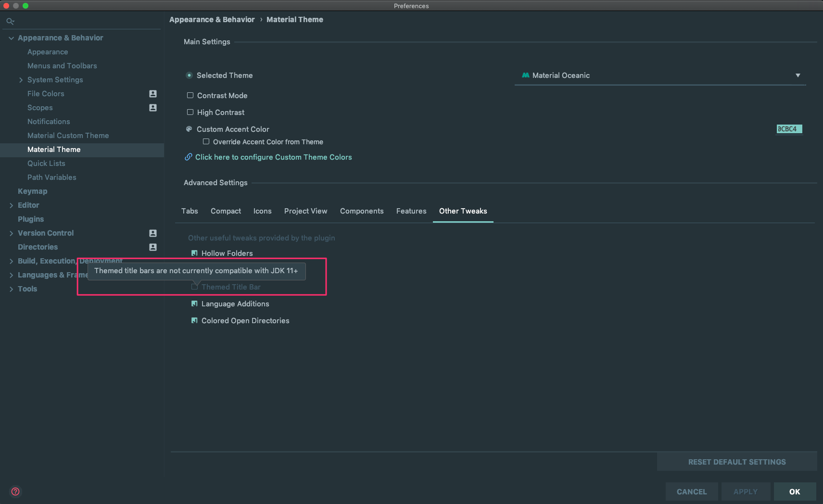Click the Selected Theme bullet icon
The image size is (823, 504).
(189, 75)
